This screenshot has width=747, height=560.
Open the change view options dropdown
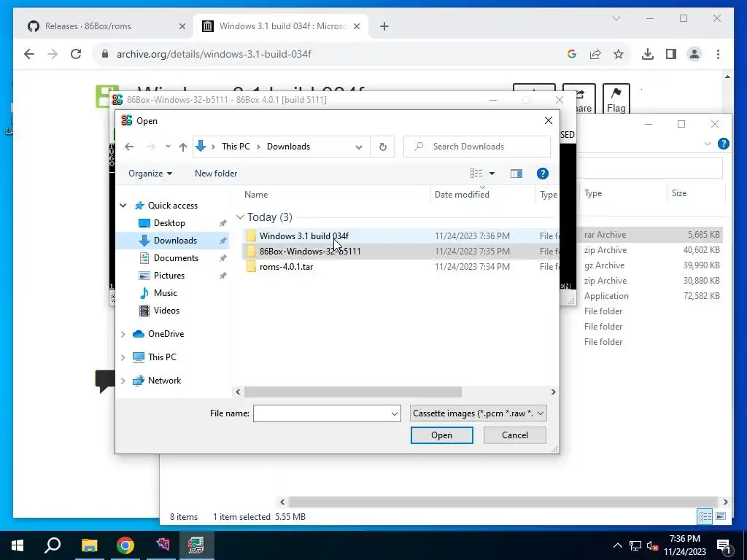click(x=492, y=174)
